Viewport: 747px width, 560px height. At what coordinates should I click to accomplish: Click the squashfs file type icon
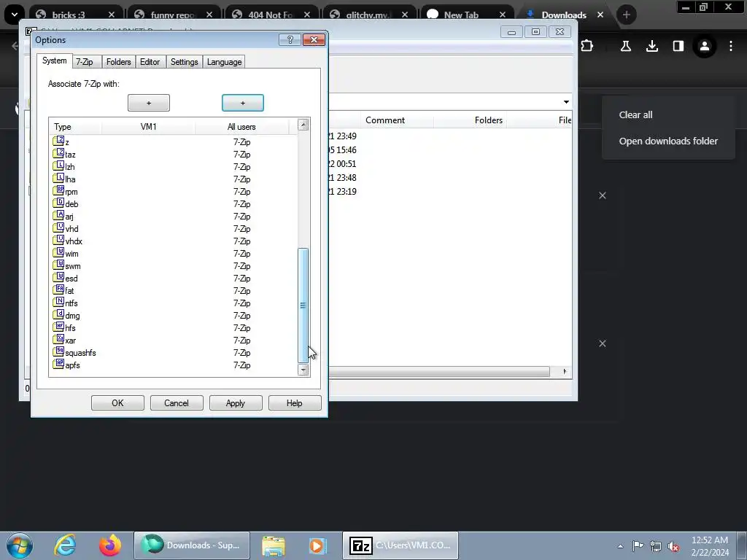click(58, 352)
